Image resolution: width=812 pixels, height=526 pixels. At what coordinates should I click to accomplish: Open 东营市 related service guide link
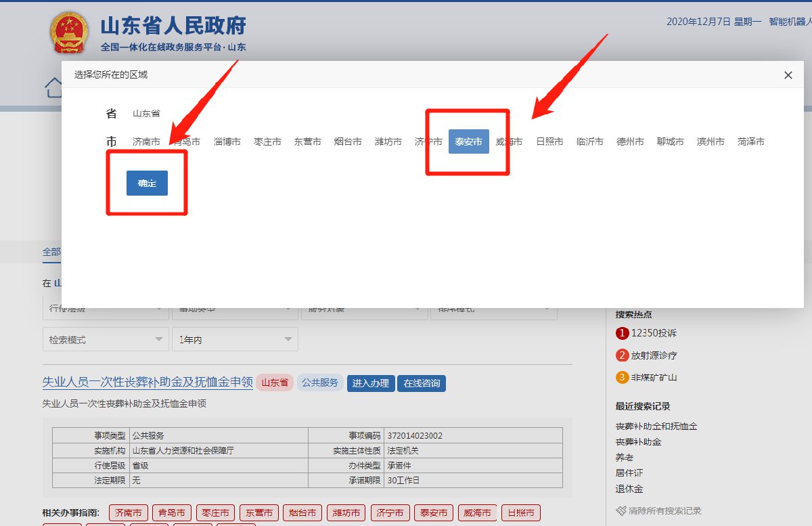tap(259, 513)
